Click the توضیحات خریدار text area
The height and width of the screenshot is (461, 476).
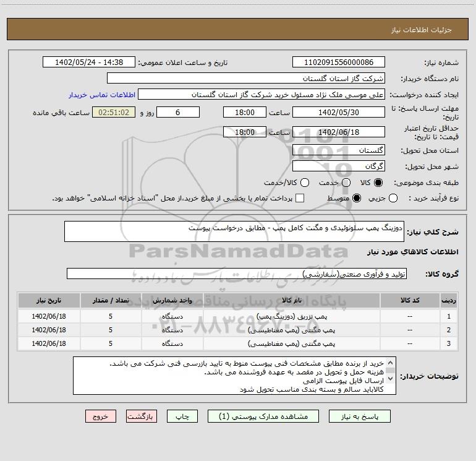[x=234, y=376]
